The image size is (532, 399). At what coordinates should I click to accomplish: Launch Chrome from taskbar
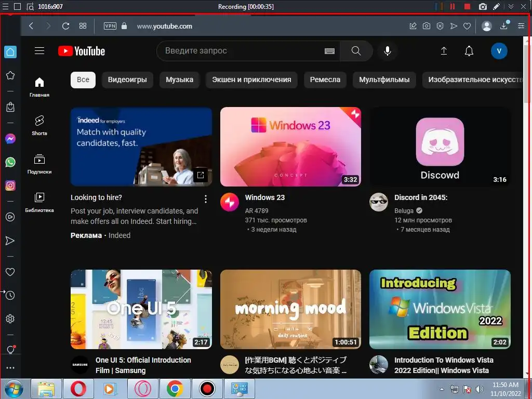tap(175, 389)
